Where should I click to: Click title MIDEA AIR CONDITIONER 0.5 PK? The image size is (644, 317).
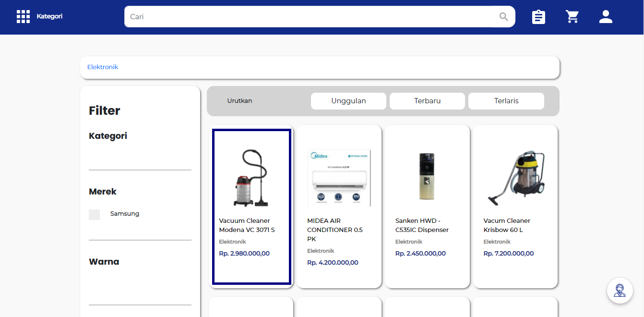pos(335,230)
